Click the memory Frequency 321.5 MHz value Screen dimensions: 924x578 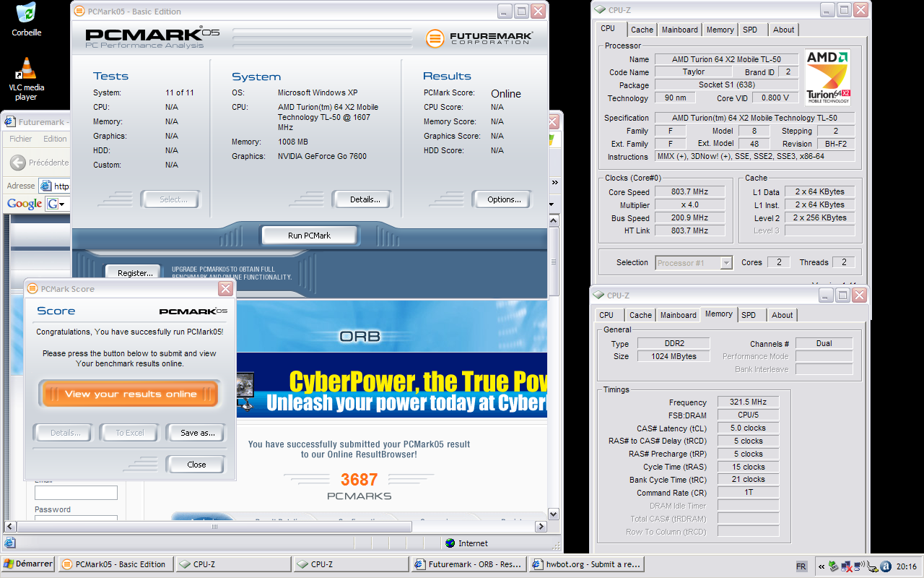coord(749,402)
